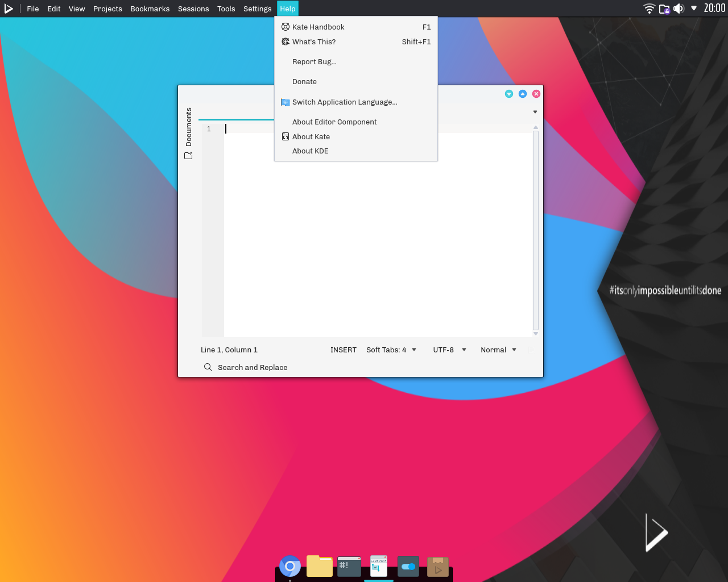Select About Editor Component
This screenshot has height=582, width=728.
pyautogui.click(x=356, y=122)
